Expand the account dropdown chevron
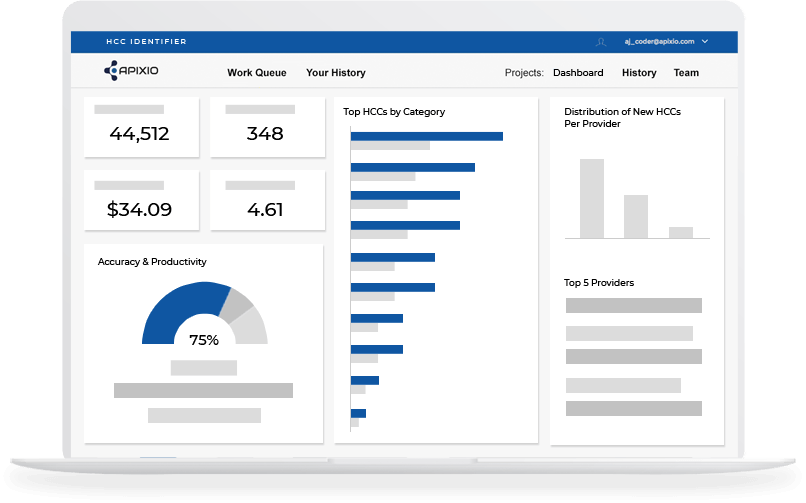806x503 pixels. [x=705, y=41]
